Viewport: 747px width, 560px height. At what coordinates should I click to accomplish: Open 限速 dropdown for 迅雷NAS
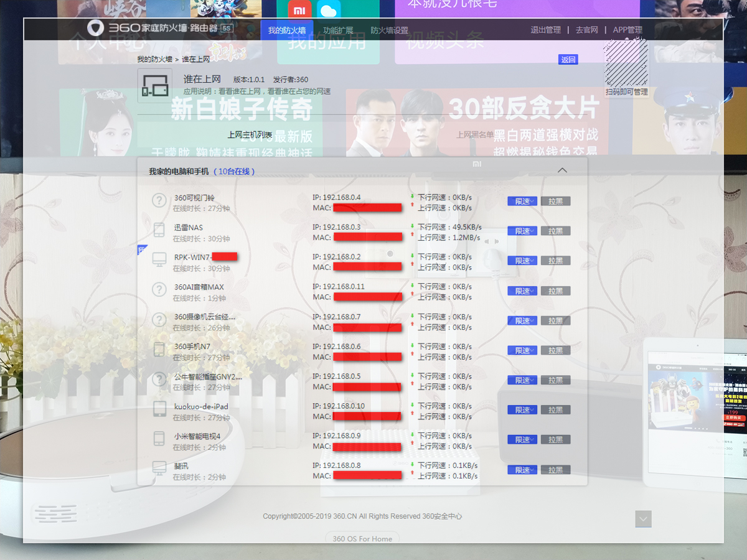[x=522, y=231]
